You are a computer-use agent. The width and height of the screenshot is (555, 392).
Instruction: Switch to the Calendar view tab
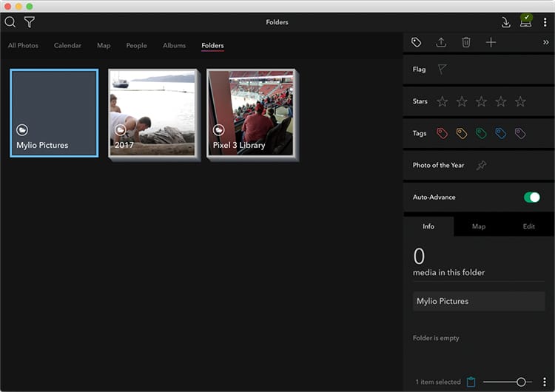click(x=67, y=46)
